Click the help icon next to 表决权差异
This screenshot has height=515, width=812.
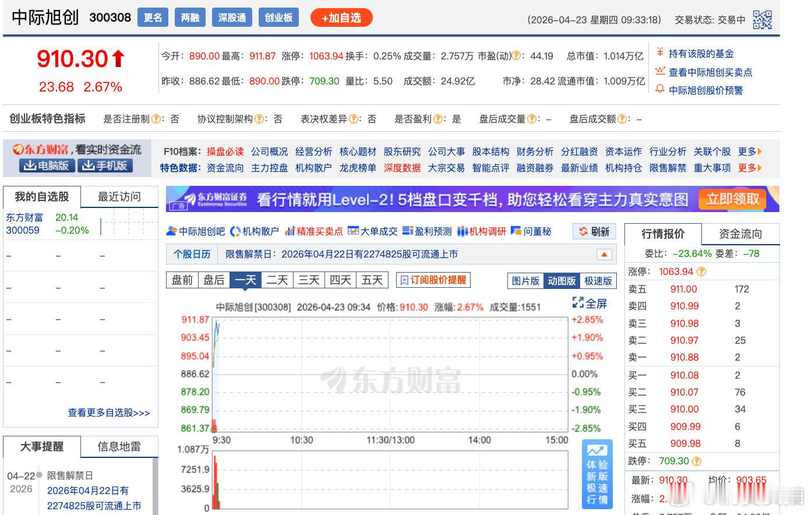click(x=354, y=119)
